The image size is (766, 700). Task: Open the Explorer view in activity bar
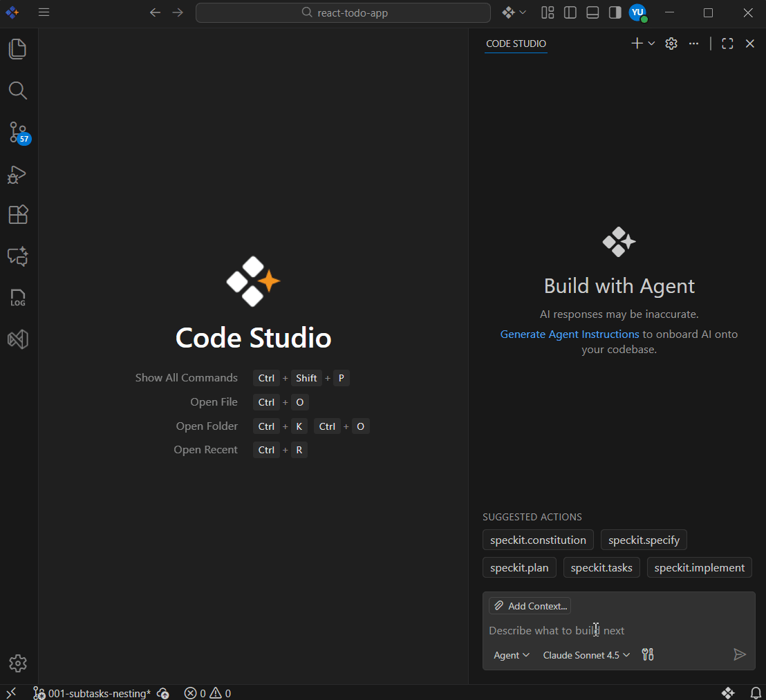[18, 49]
